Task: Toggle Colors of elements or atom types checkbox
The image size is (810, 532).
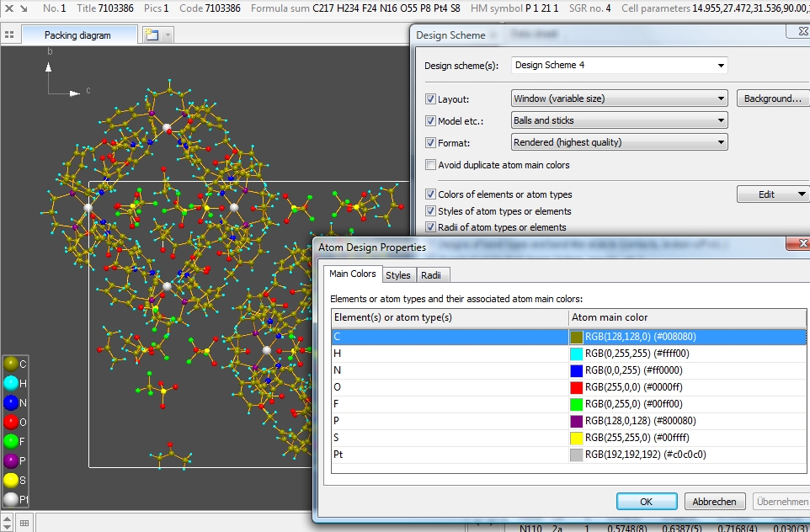Action: [x=431, y=194]
